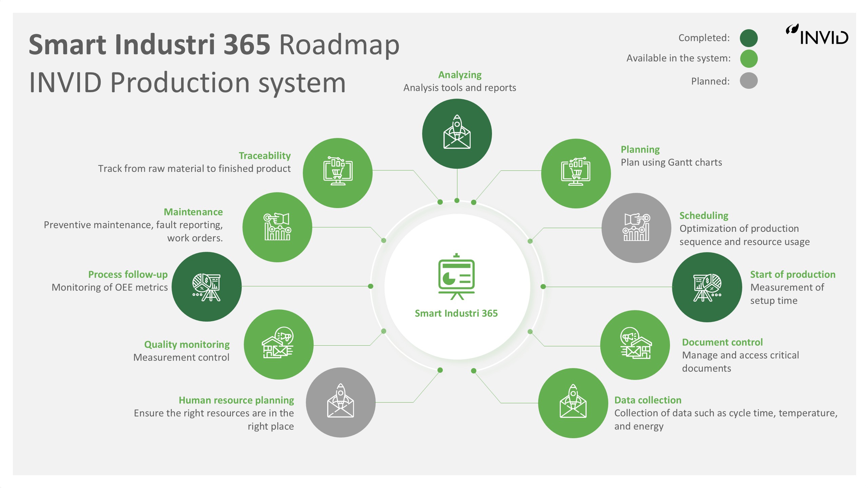Click the light green Available legend swatch
Screen dimensions: 868x488
point(749,58)
